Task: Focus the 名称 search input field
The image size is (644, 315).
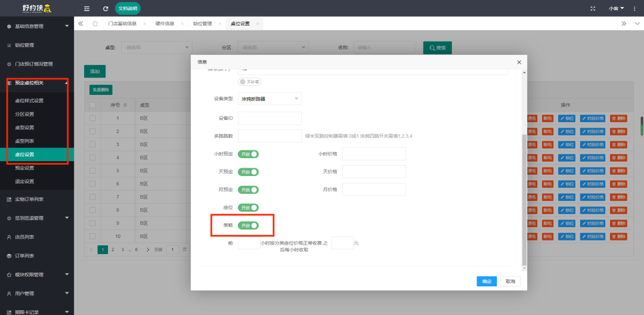Action: [x=385, y=48]
